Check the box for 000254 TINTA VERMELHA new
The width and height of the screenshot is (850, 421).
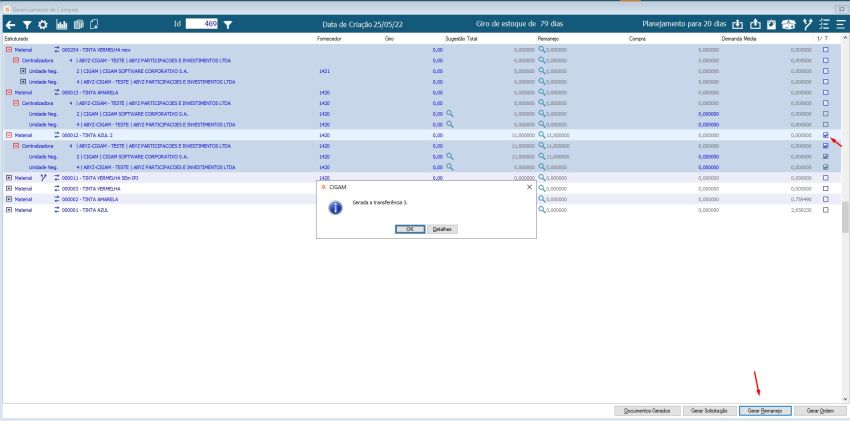(x=826, y=49)
